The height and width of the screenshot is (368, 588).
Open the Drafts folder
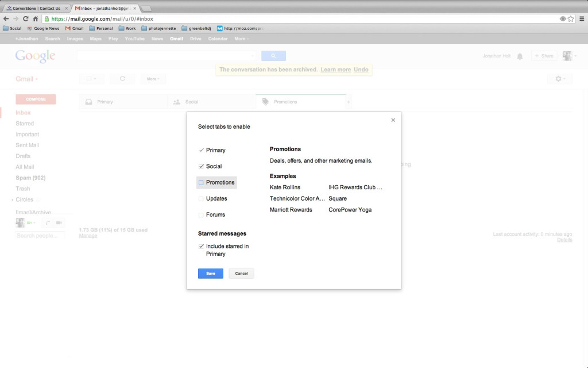point(23,156)
